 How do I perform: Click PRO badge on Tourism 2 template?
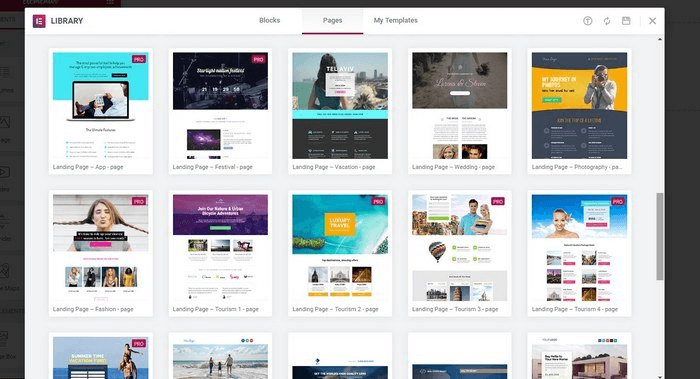pyautogui.click(x=378, y=201)
